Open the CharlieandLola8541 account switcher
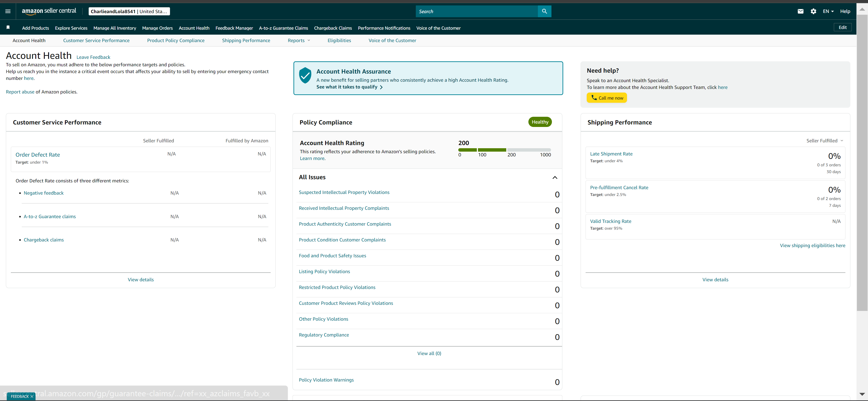Screen dimensions: 868x401 (129, 12)
